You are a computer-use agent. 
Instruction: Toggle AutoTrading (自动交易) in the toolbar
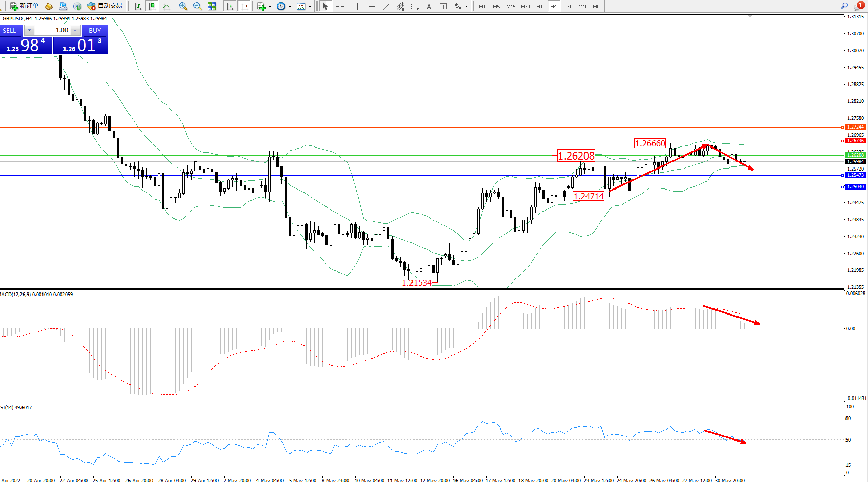[104, 6]
